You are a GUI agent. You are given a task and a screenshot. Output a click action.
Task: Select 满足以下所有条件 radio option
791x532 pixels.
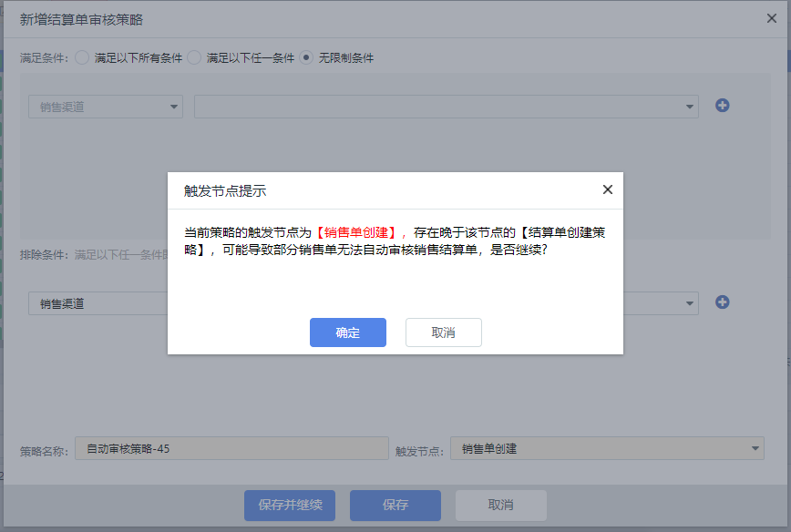pos(82,57)
